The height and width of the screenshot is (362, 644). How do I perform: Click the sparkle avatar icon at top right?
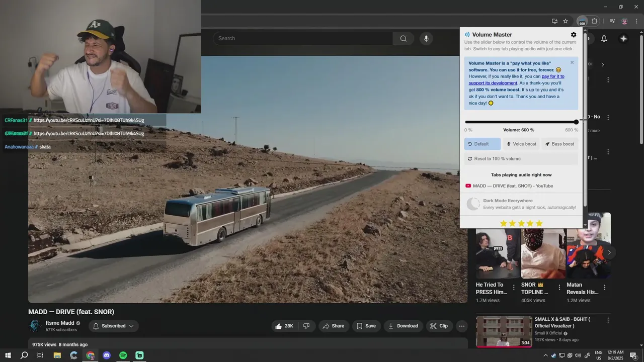623,39
